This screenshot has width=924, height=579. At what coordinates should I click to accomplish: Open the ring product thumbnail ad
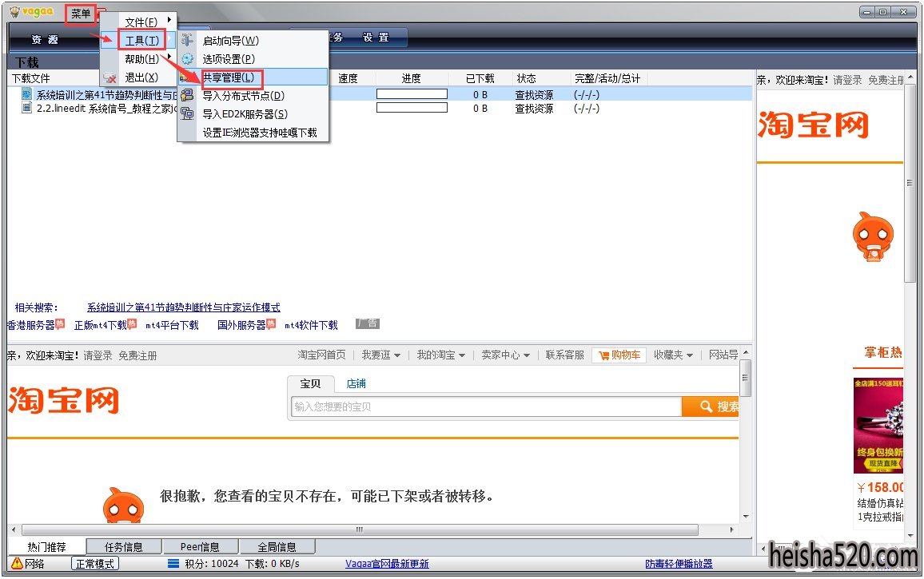878,426
